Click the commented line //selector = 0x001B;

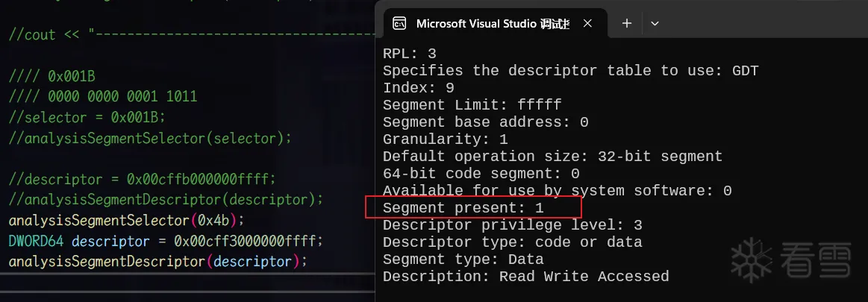click(x=87, y=117)
